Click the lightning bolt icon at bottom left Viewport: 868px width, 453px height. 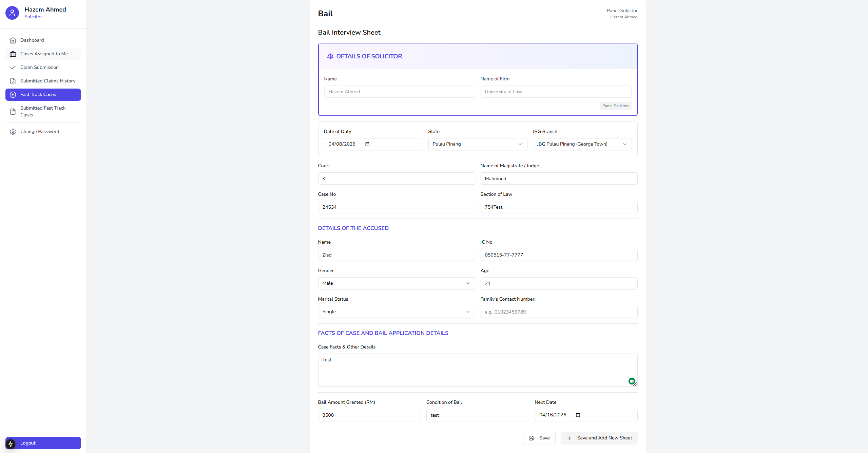[x=11, y=444]
